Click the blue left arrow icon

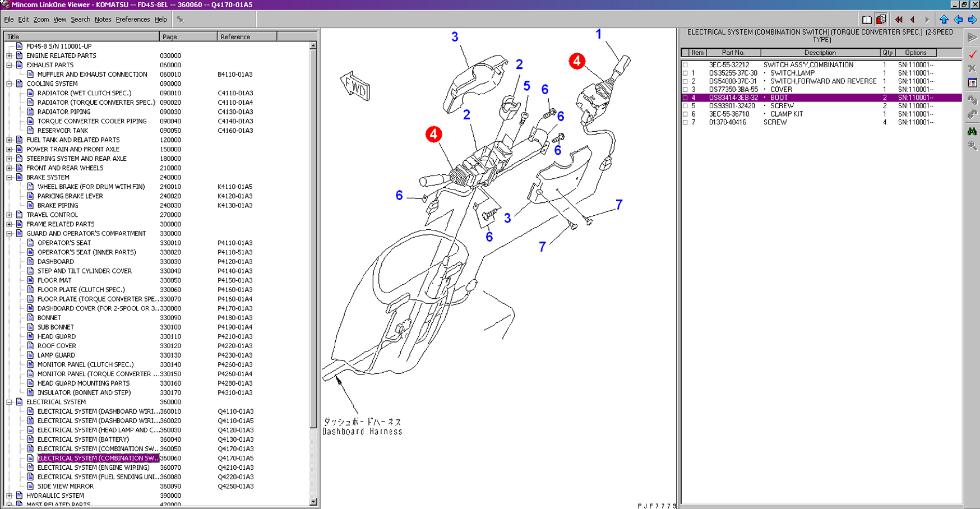(x=958, y=20)
